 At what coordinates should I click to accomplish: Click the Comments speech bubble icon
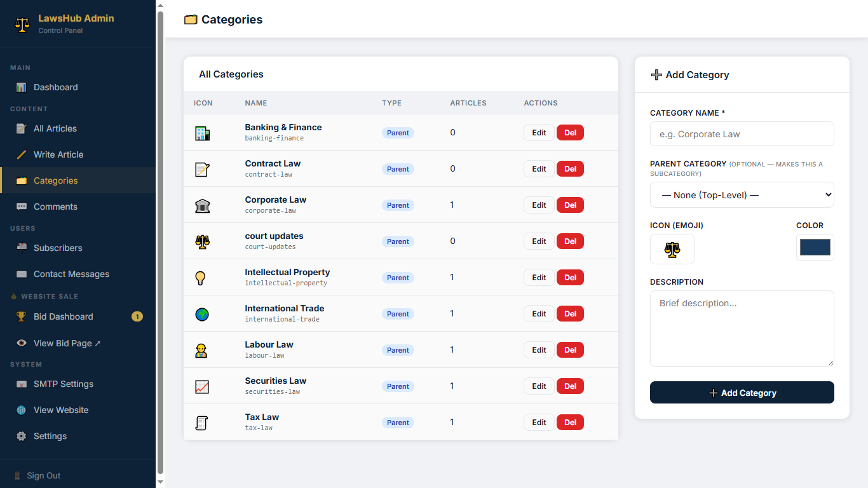[x=22, y=207]
